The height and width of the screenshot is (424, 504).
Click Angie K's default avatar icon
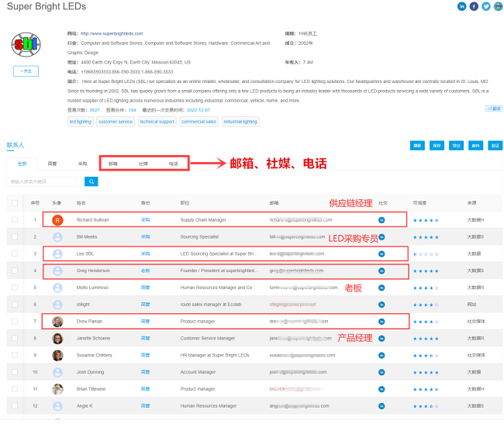point(57,406)
